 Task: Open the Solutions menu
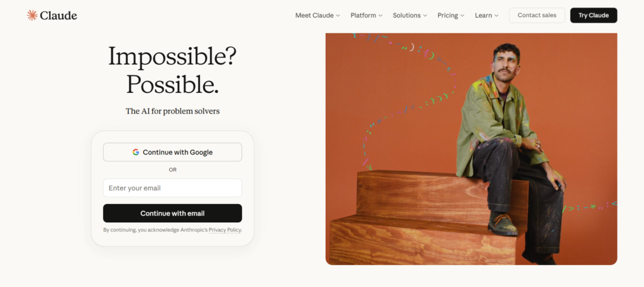pyautogui.click(x=410, y=15)
